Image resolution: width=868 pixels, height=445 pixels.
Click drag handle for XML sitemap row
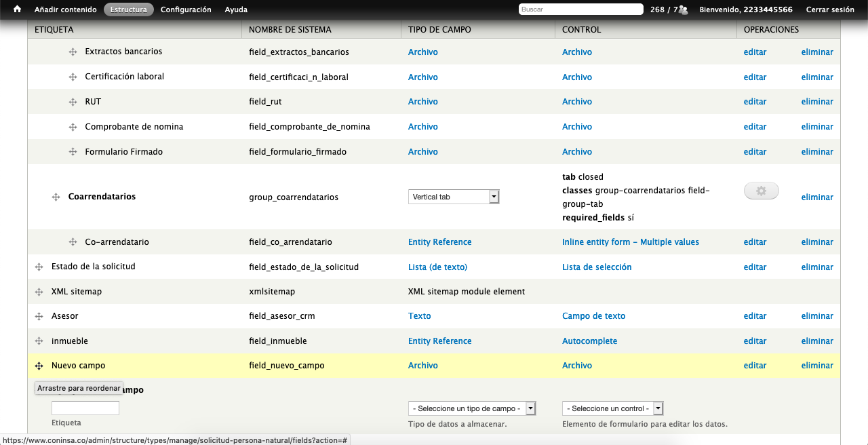pos(39,292)
